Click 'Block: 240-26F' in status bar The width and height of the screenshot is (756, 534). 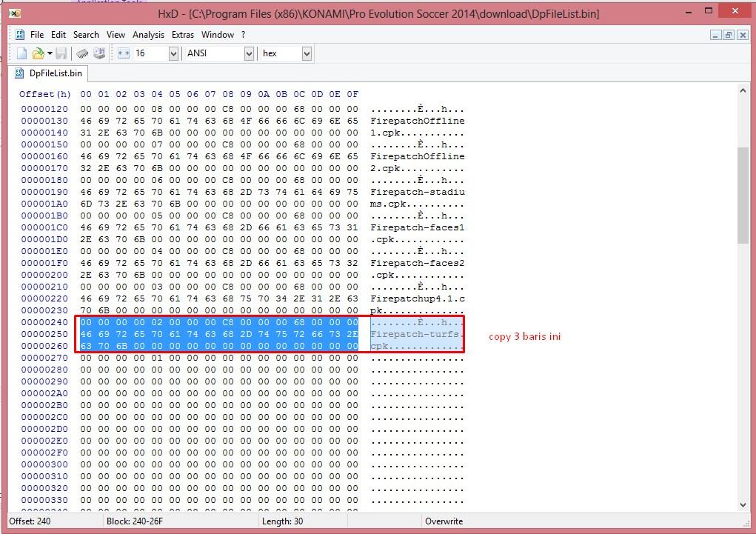[x=135, y=521]
